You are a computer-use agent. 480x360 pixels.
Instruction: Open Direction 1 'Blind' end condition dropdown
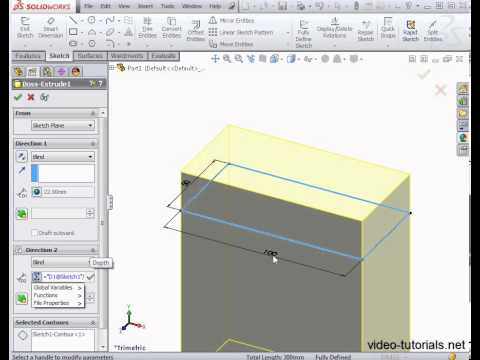tap(63, 156)
